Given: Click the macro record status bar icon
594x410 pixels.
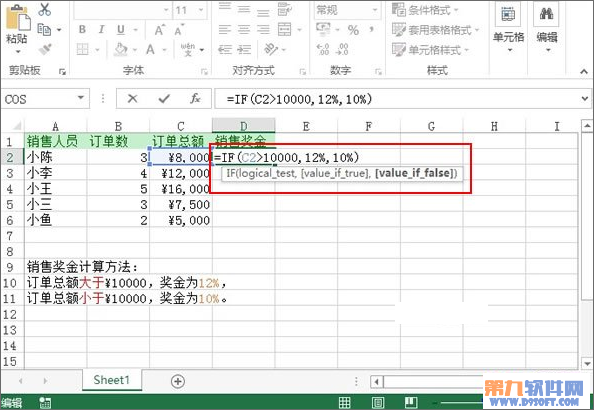Looking at the screenshot, I should coord(45,402).
